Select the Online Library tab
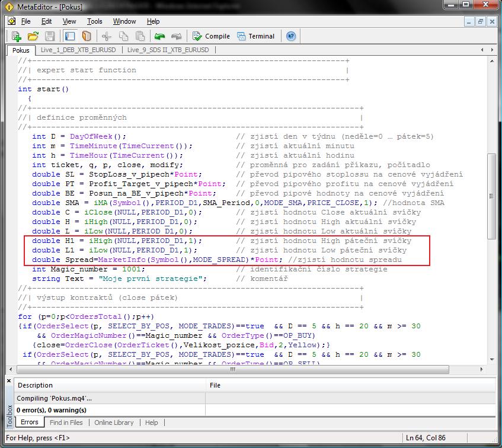502x448 pixels. tap(114, 423)
